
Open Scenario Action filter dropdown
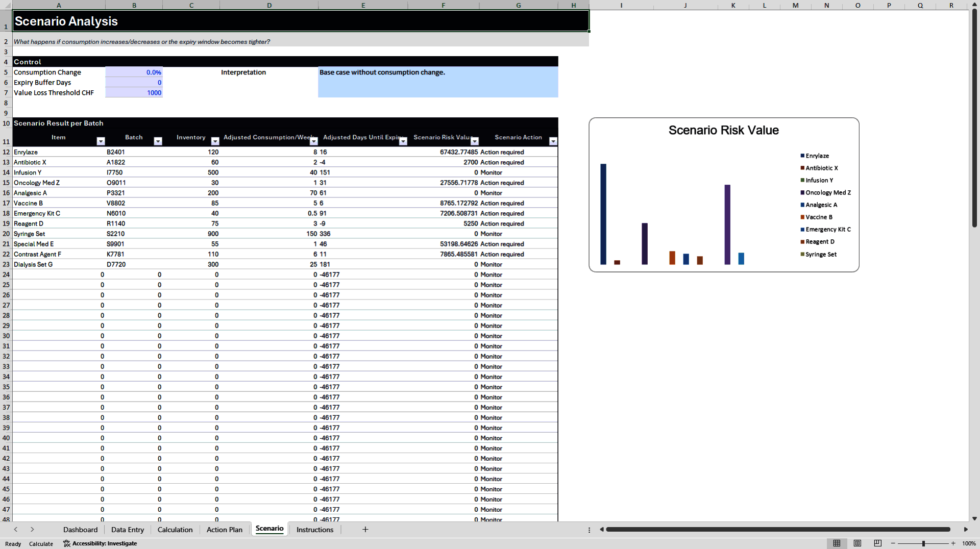coord(553,141)
